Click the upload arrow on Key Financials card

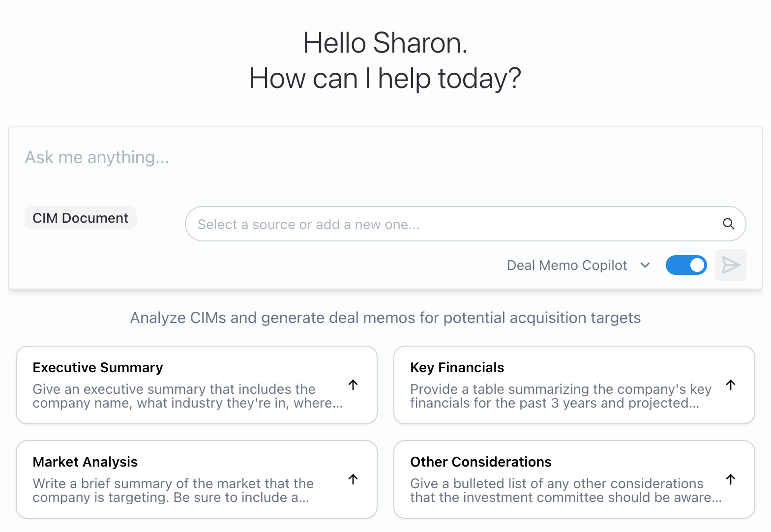click(731, 385)
